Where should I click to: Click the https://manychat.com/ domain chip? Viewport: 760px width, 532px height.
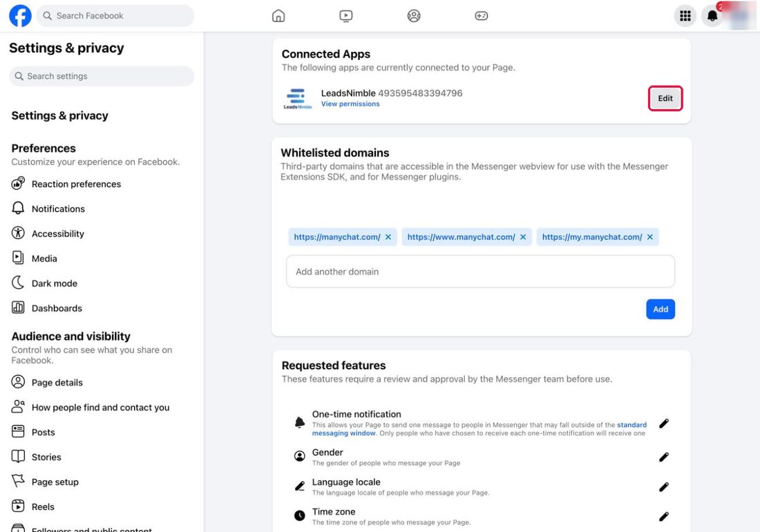click(343, 237)
